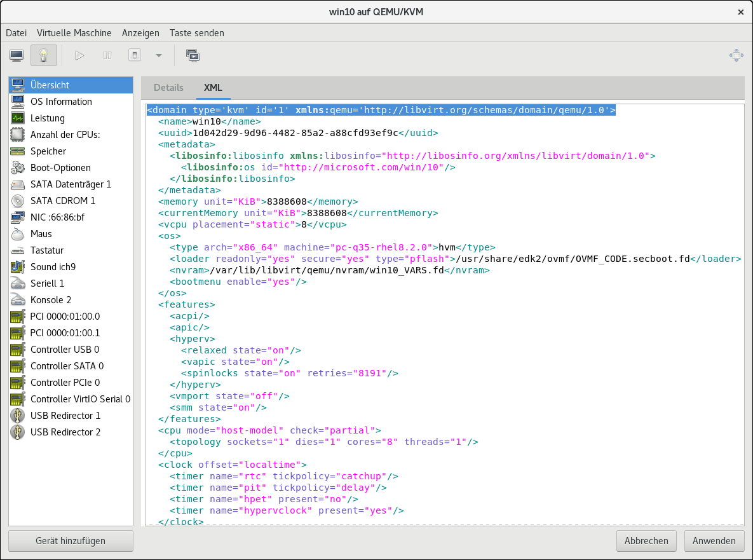Click the timer hypervclock line
The width and height of the screenshot is (753, 560).
coord(287,510)
